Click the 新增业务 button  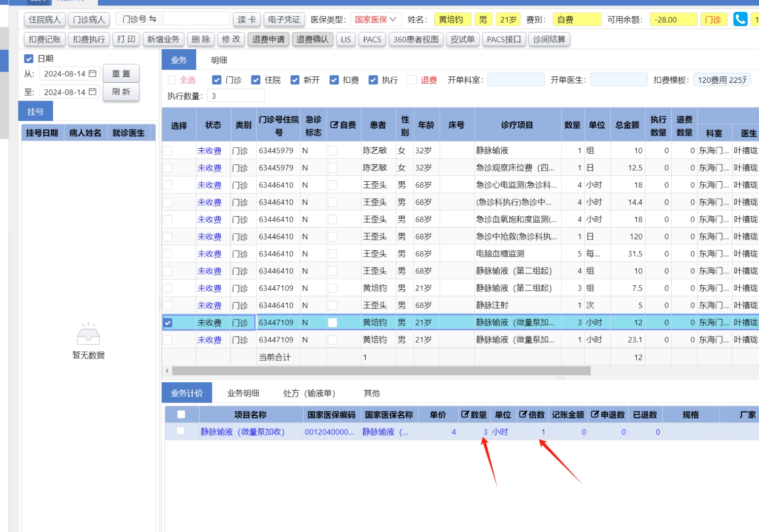pyautogui.click(x=163, y=39)
